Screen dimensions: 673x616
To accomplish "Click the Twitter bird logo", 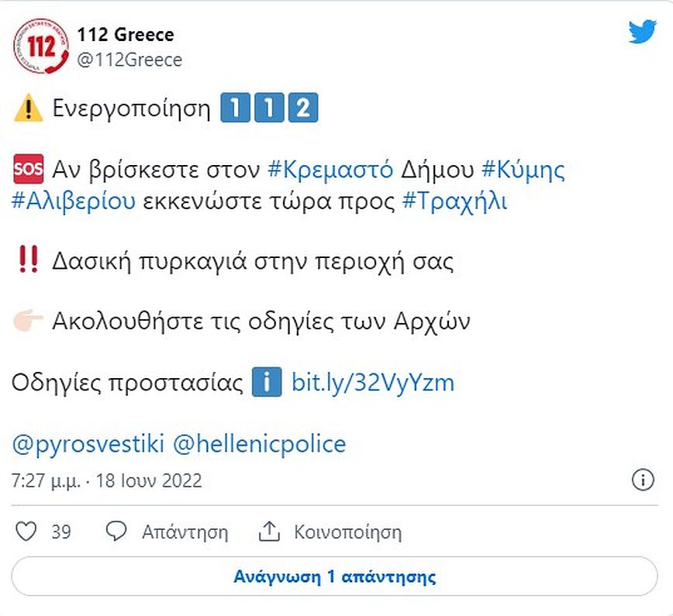I will (x=643, y=32).
